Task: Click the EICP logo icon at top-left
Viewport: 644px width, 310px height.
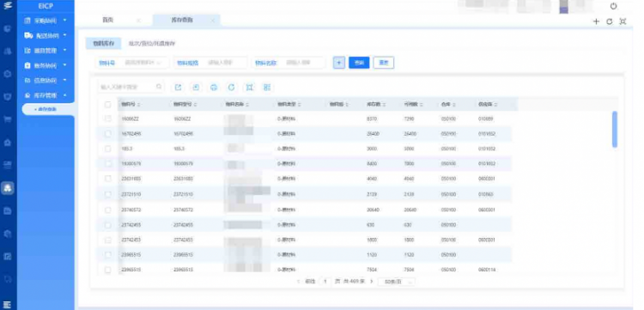Action: click(x=8, y=6)
